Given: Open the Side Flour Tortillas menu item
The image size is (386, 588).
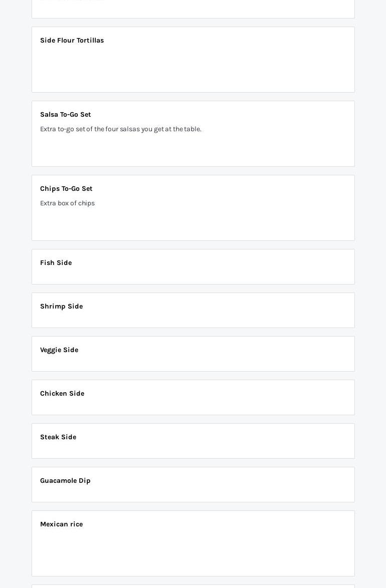Looking at the screenshot, I should click(x=193, y=60).
